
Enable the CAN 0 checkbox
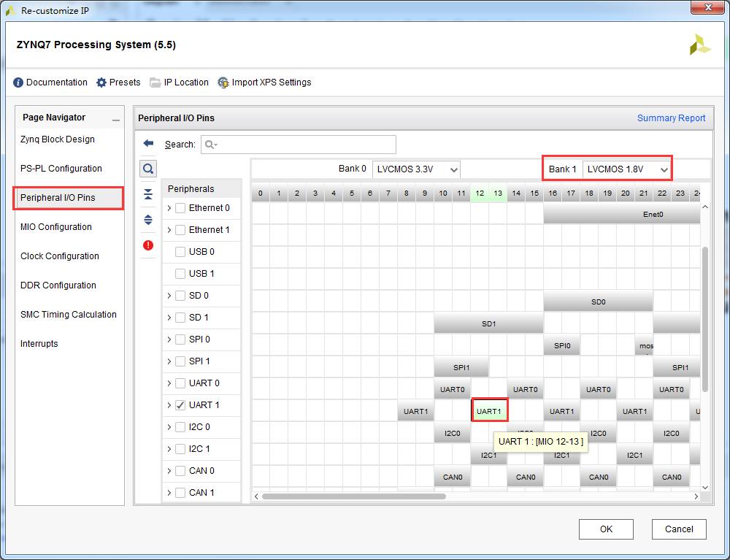(x=180, y=471)
